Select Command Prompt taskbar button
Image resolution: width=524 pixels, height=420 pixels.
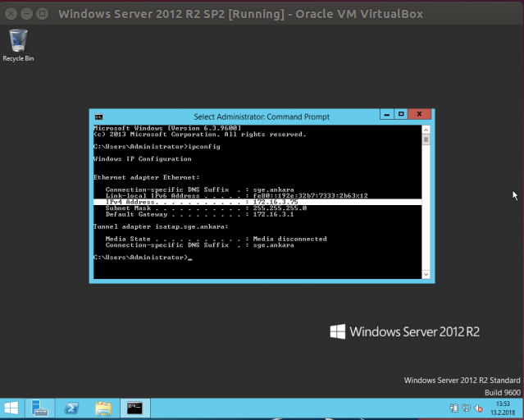click(x=135, y=409)
